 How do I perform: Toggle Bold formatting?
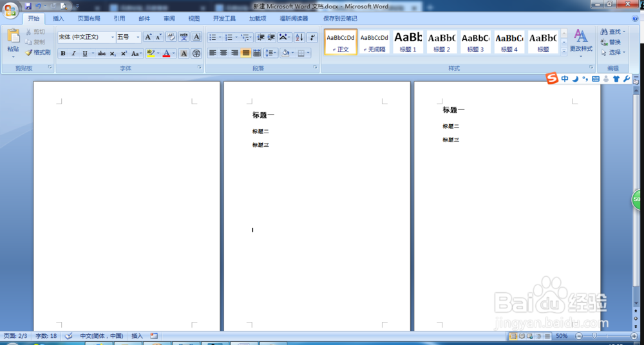coord(63,53)
